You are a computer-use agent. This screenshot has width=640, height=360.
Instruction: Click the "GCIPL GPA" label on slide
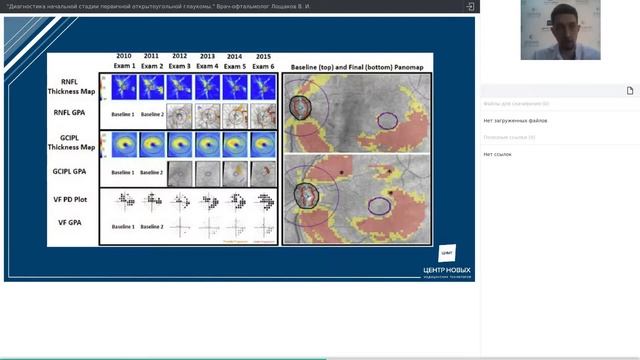click(69, 171)
